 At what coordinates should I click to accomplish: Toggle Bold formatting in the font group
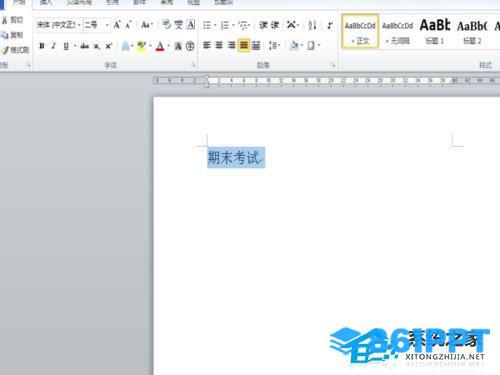(42, 46)
